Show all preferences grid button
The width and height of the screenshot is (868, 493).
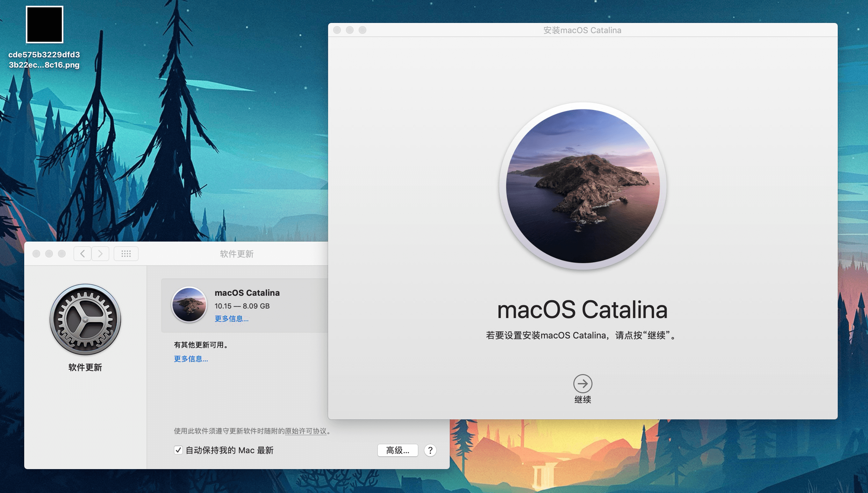126,254
